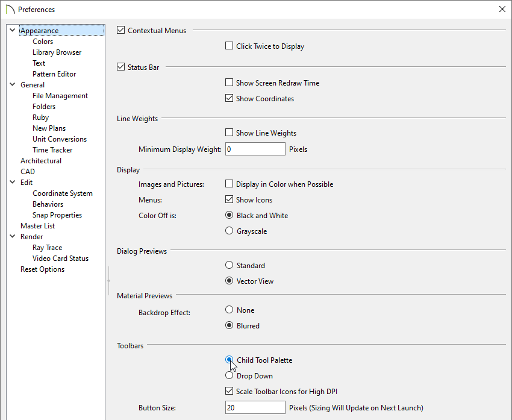Select Drop Down toolbar style
Viewport: 512px width, 420px height.
click(229, 375)
